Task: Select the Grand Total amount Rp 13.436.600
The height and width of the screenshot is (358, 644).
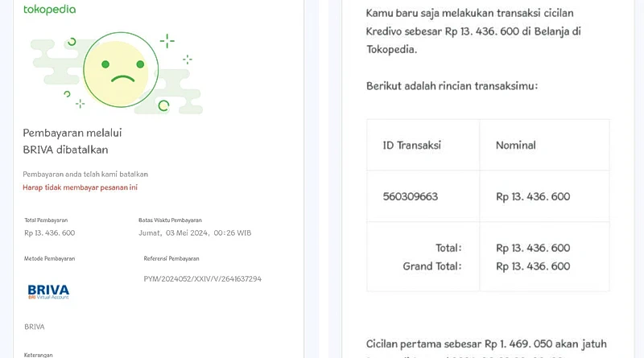Action: click(533, 266)
